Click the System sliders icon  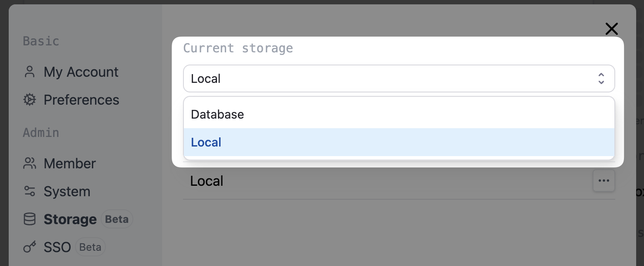(30, 191)
